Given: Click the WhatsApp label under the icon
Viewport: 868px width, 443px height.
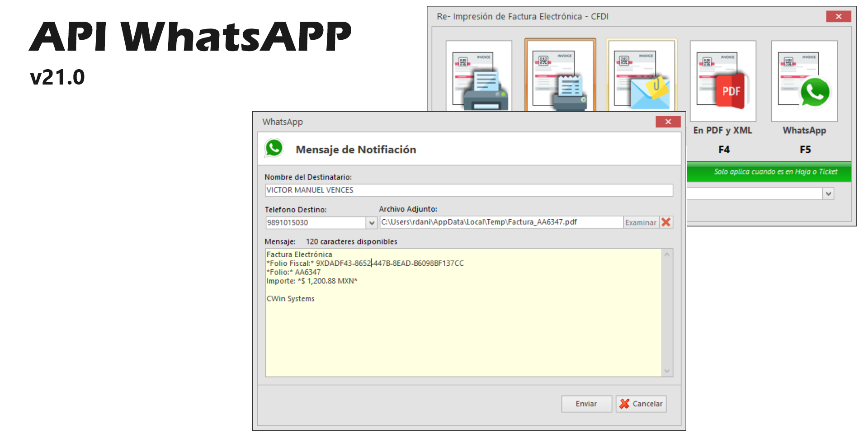Looking at the screenshot, I should coord(804,130).
